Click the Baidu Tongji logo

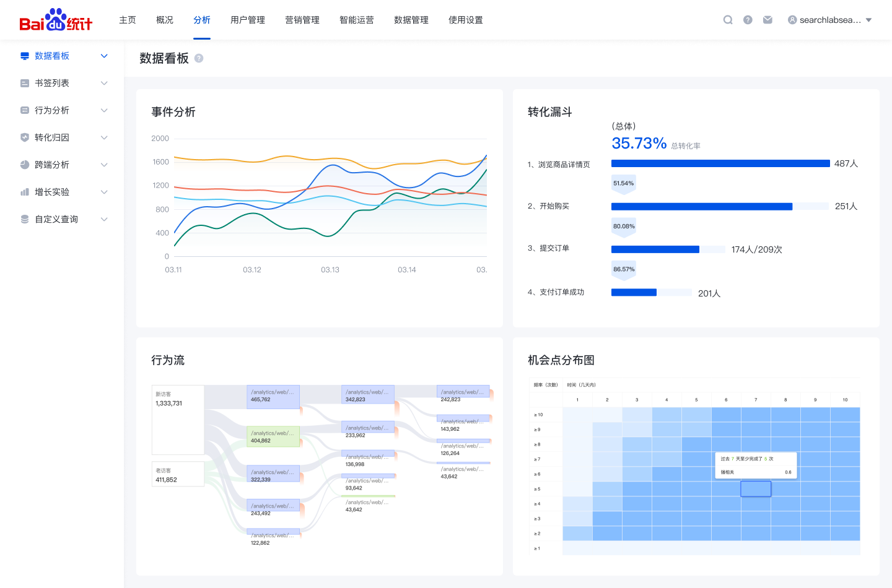point(56,20)
